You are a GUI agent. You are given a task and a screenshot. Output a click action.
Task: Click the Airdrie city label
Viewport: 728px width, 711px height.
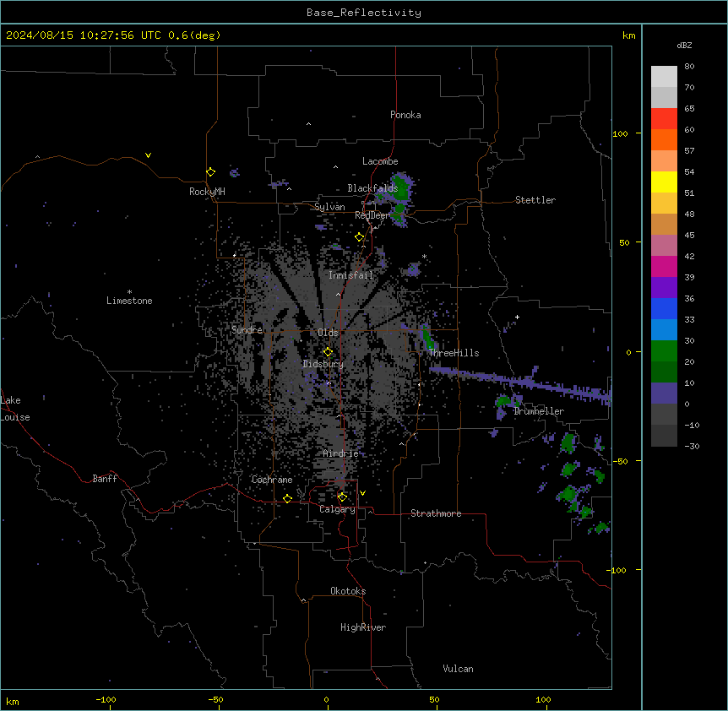[341, 453]
